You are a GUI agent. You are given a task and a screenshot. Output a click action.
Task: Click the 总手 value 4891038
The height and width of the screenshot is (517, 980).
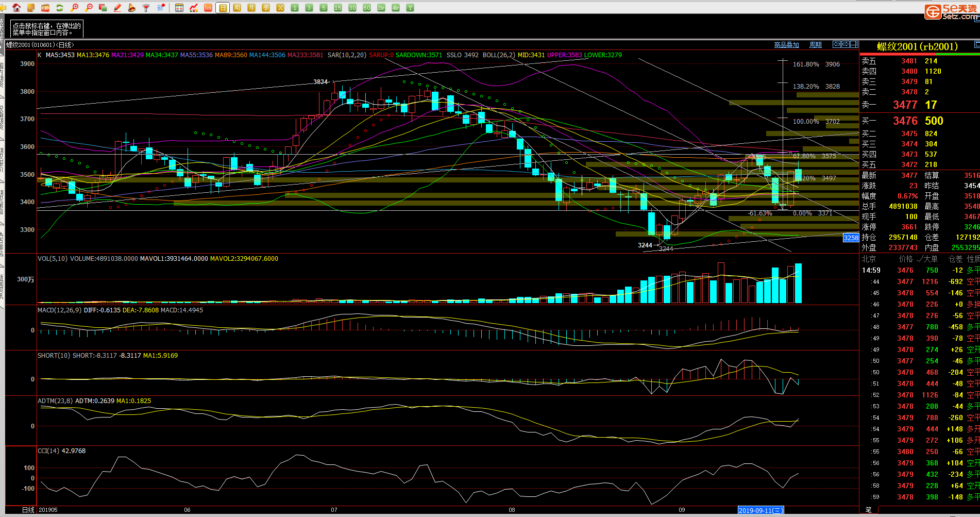pyautogui.click(x=903, y=207)
